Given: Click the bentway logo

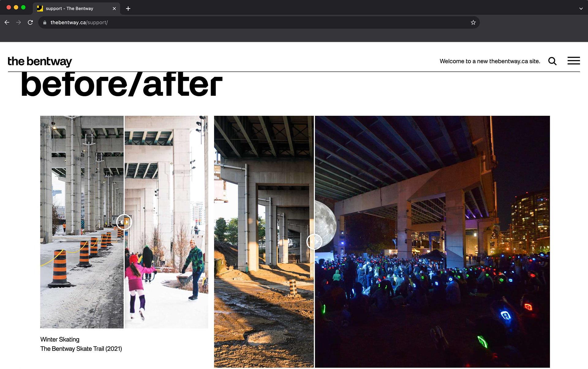Looking at the screenshot, I should tap(40, 61).
